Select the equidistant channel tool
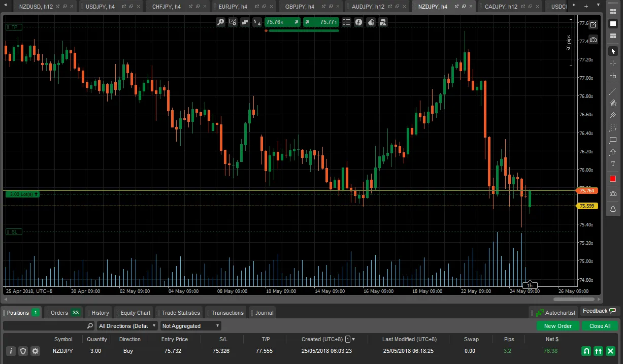Screen dimensions: 623x364 coord(613,103)
